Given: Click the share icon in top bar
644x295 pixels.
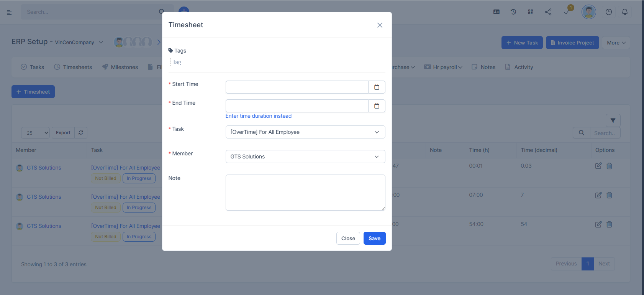Looking at the screenshot, I should point(548,12).
